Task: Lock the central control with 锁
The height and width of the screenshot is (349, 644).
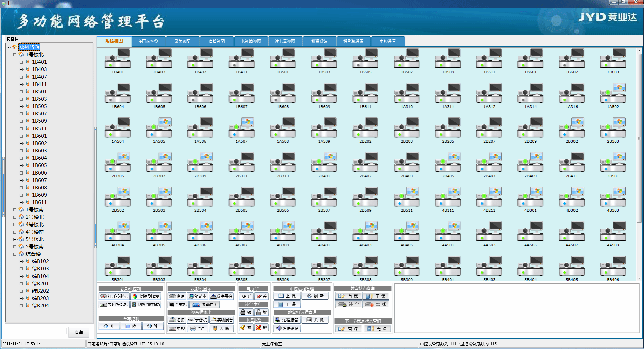Action: coord(246,312)
